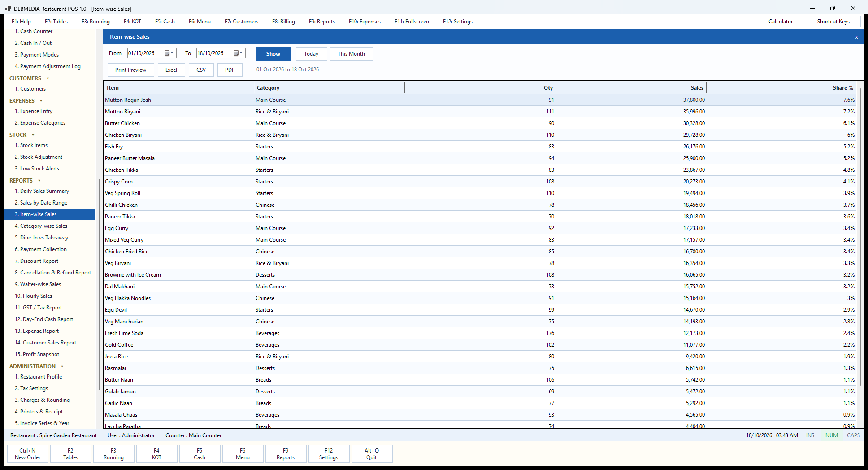Filter report to This Month
Viewport: 868px width, 470px height.
[351, 54]
